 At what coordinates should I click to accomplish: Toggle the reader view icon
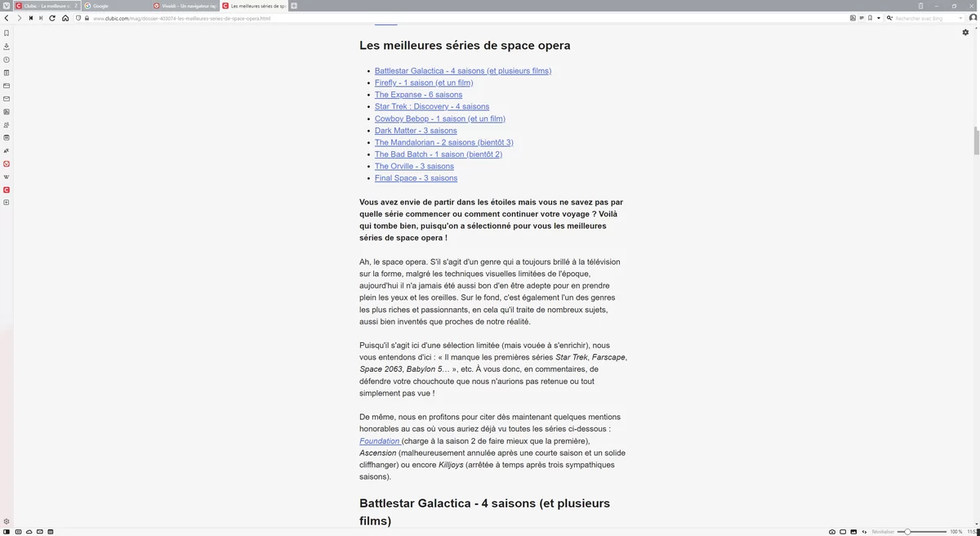(862, 18)
